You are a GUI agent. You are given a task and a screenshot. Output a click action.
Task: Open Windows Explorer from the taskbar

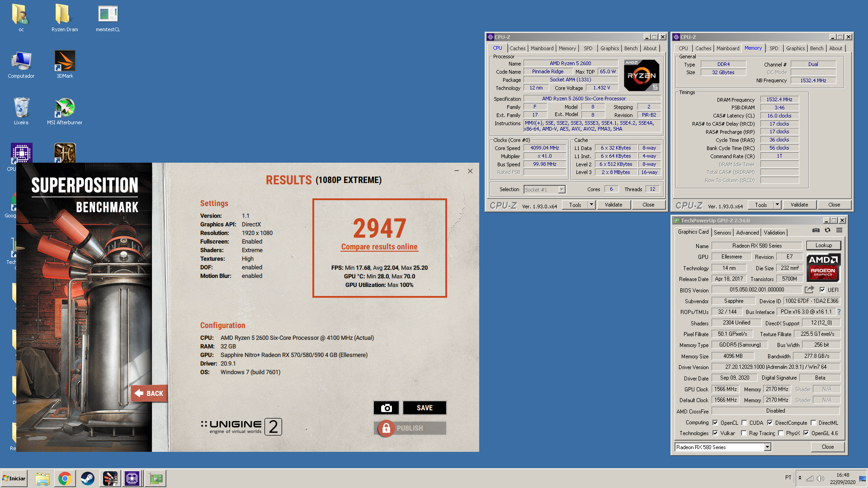point(42,479)
